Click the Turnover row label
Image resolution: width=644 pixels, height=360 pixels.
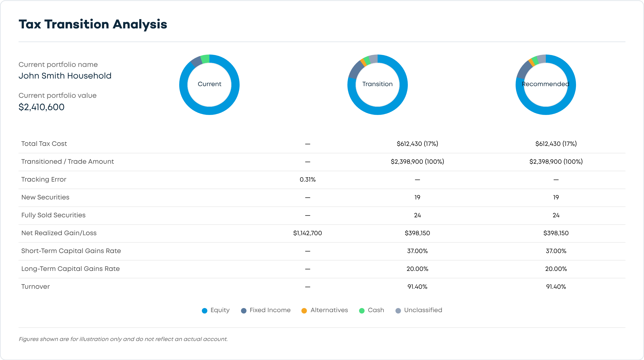coord(35,286)
